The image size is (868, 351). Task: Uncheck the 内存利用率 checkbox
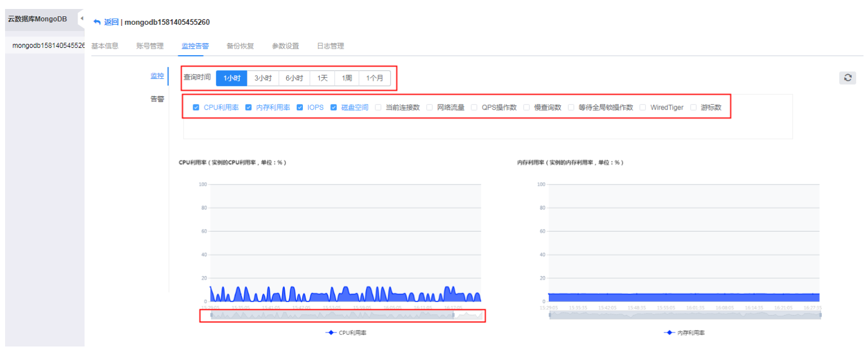(248, 107)
